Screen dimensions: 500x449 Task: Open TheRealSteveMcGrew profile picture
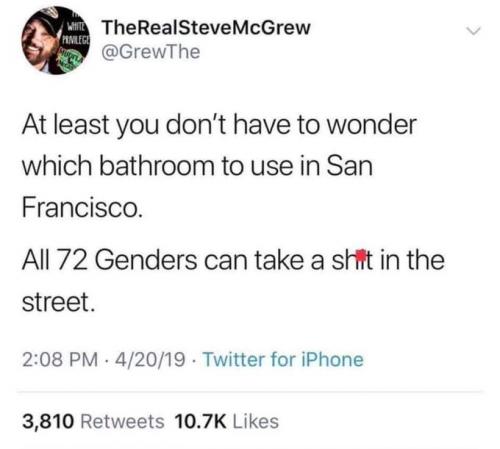55,40
